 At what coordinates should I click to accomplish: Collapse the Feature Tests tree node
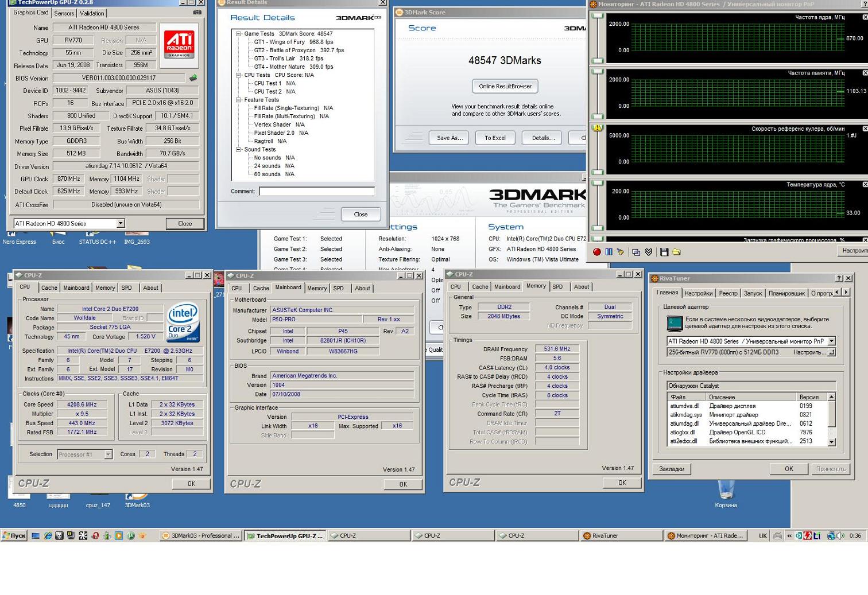(238, 100)
